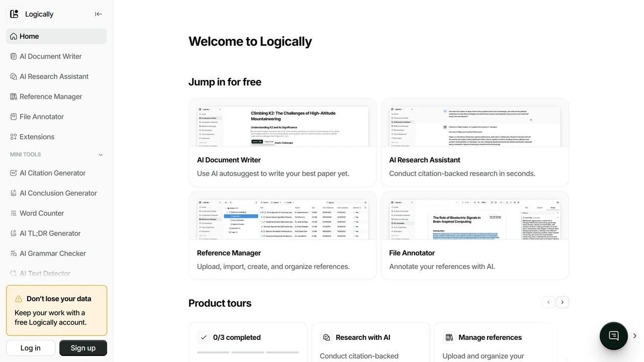Viewport: 644px width, 362px height.
Task: Click the tour progress bar under 0/3 completed
Action: pyautogui.click(x=248, y=352)
